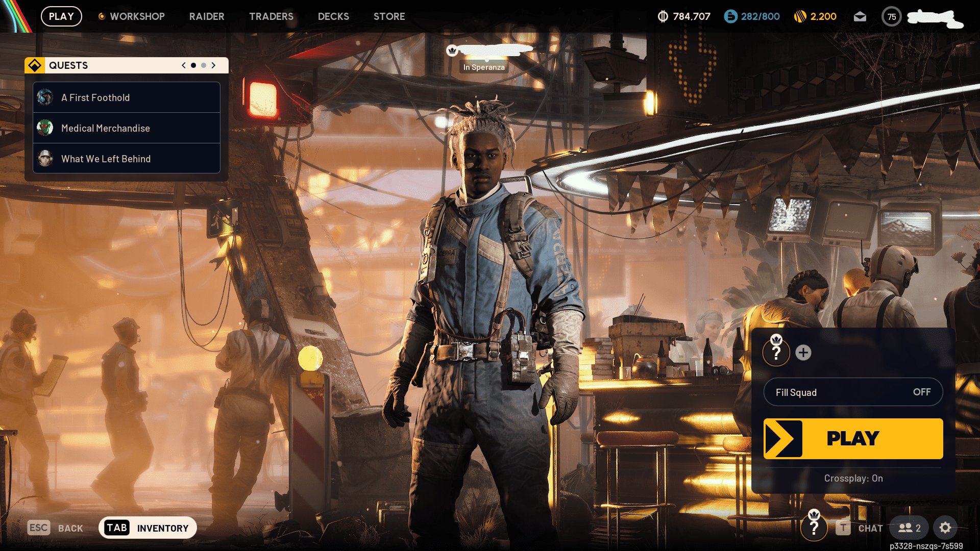This screenshot has width=980, height=551.
Task: Click the level 75 progress ring
Action: [x=892, y=16]
